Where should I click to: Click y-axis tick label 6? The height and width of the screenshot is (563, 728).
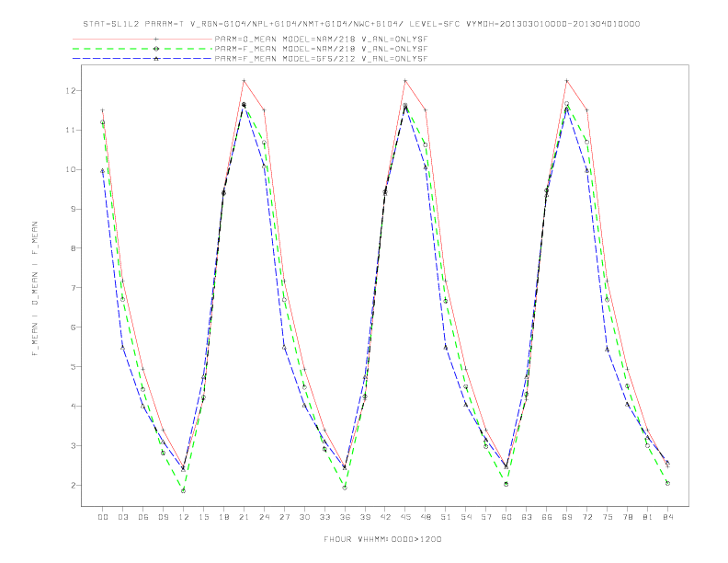coord(73,327)
